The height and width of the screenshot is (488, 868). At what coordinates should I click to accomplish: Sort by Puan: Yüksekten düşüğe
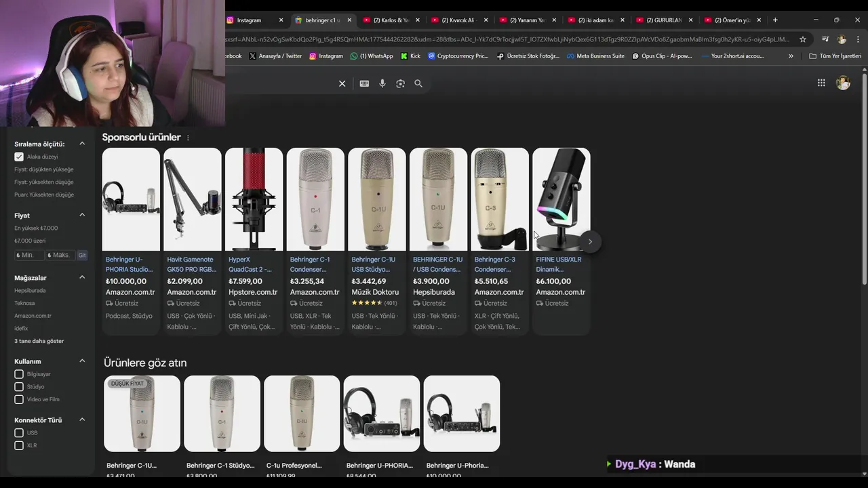44,195
